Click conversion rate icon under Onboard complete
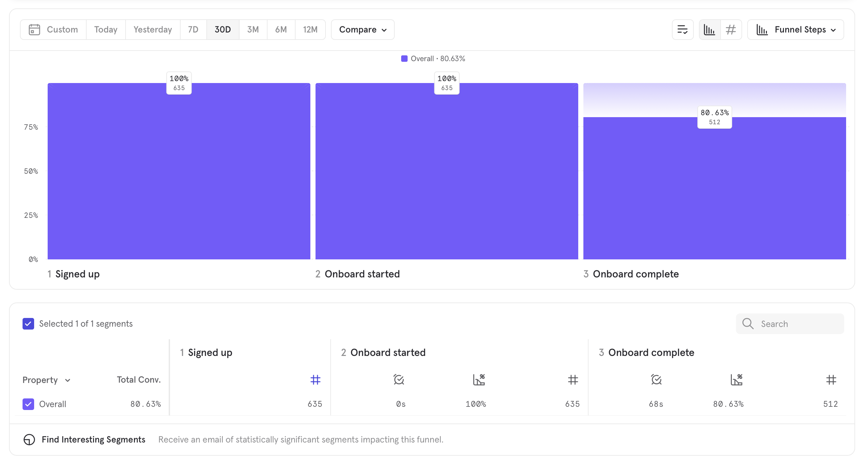The image size is (868, 466). [x=736, y=380]
